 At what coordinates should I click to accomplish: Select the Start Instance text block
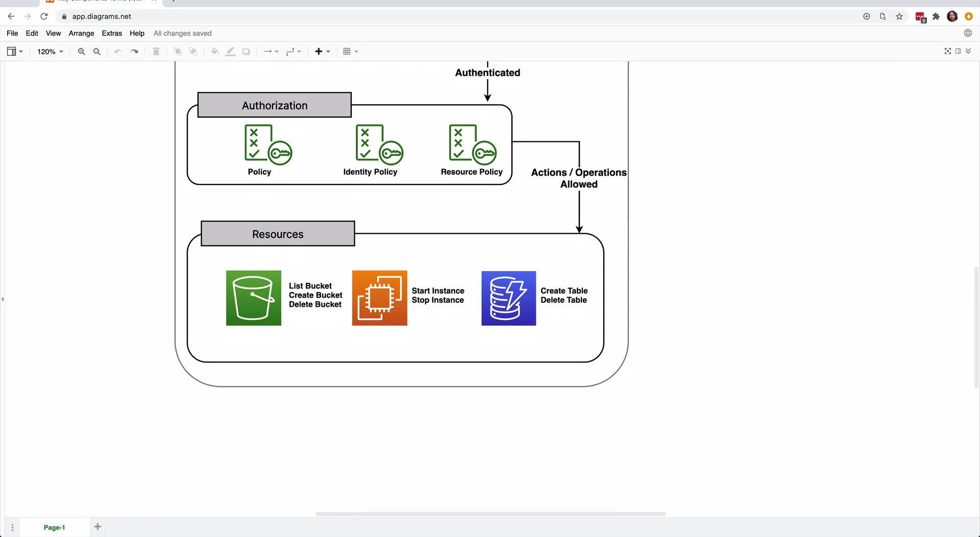point(438,296)
